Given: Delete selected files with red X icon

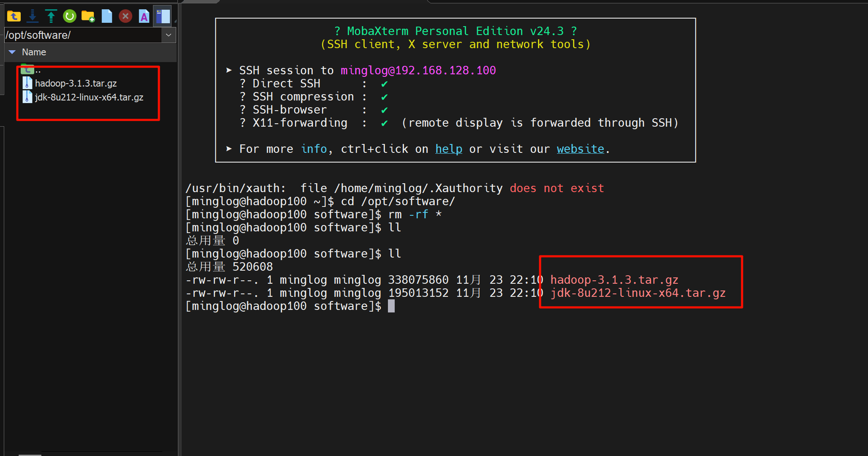Looking at the screenshot, I should pyautogui.click(x=125, y=16).
